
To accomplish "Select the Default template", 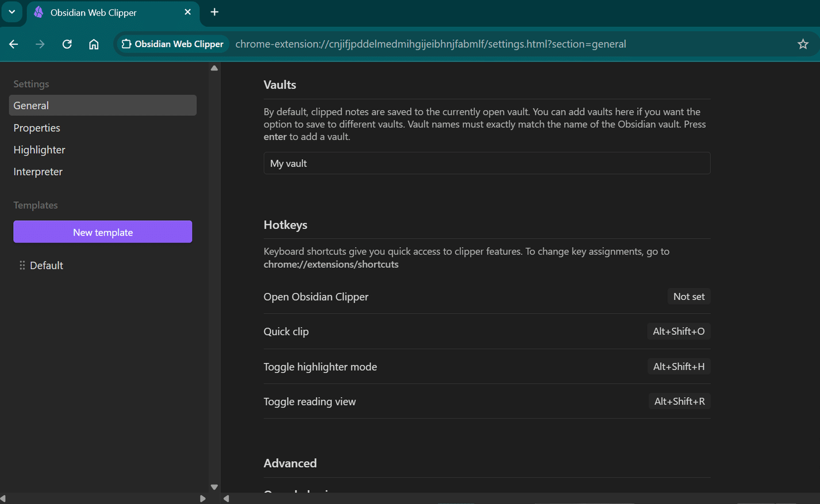I will pyautogui.click(x=47, y=266).
